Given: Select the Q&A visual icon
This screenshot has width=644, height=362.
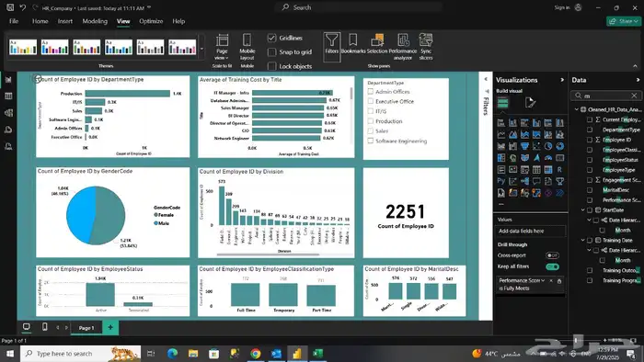Looking at the screenshot, I should point(536,181).
